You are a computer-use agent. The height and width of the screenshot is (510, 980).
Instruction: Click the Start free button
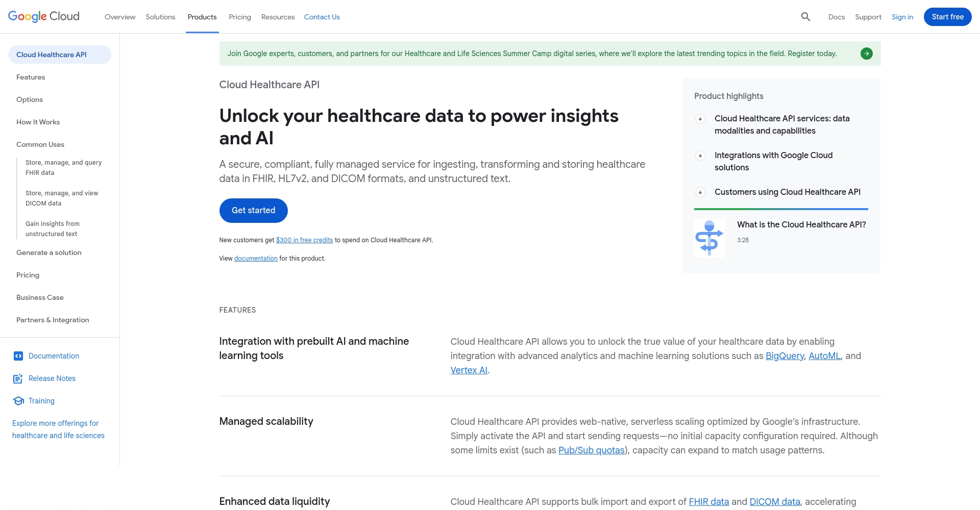947,17
